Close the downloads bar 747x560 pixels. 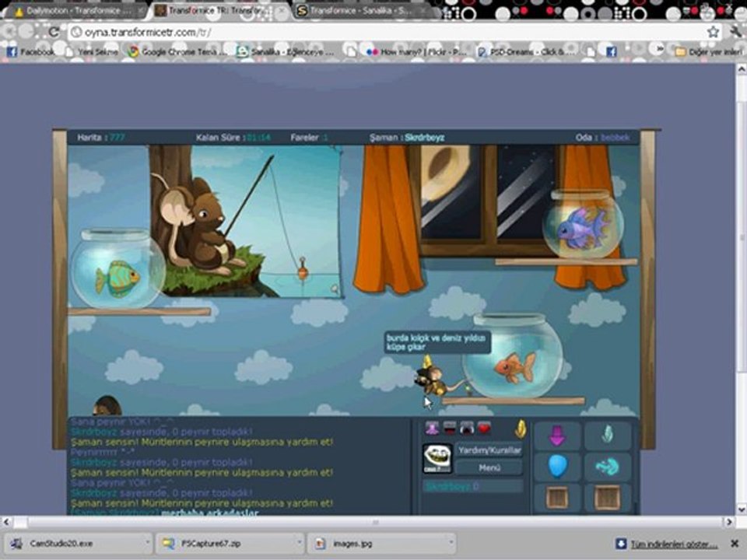click(735, 544)
